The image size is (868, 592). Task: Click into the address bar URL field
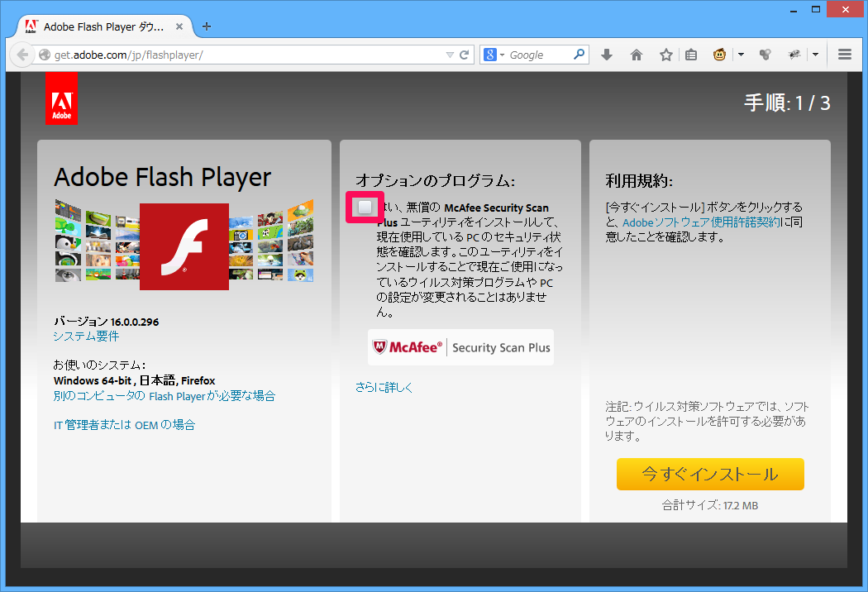(x=248, y=55)
